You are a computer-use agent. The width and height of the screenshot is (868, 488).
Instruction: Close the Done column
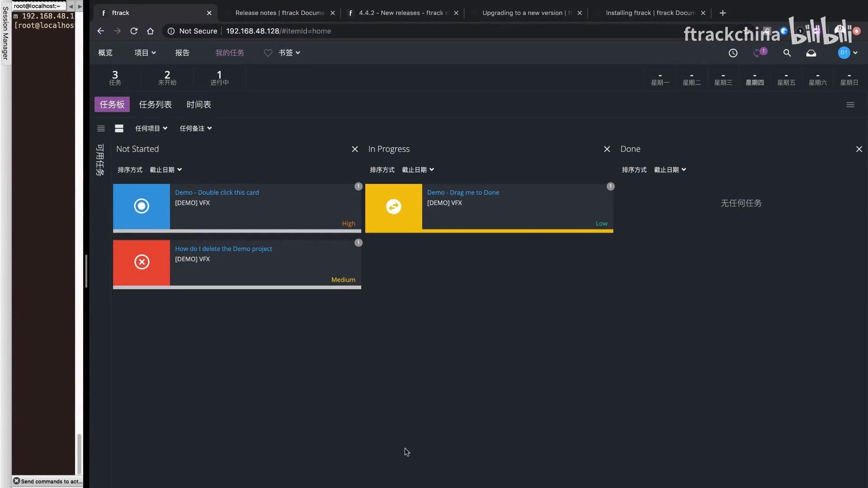859,149
